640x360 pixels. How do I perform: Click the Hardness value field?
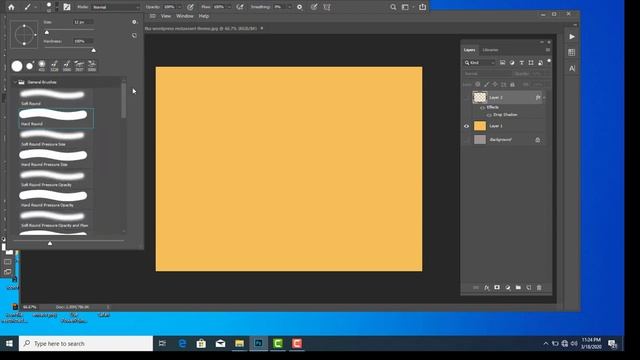83,41
